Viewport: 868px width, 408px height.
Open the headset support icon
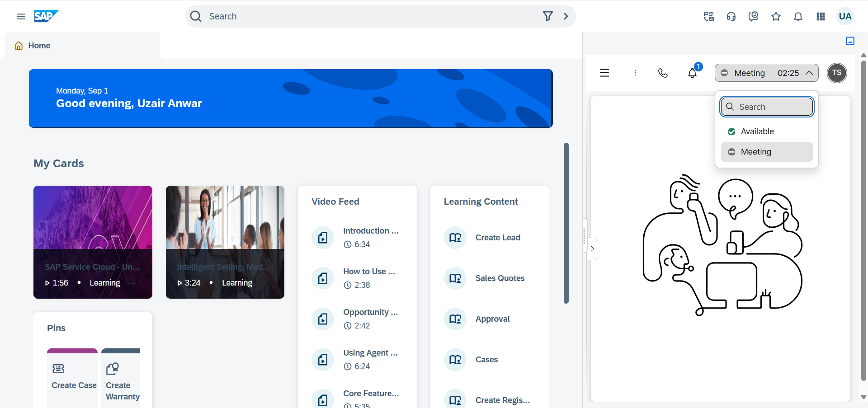click(x=731, y=17)
